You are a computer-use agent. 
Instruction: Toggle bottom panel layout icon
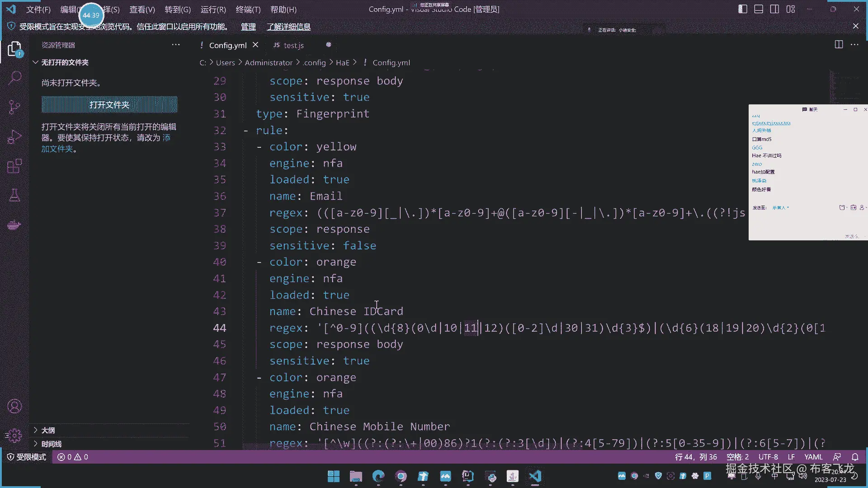[x=759, y=9]
